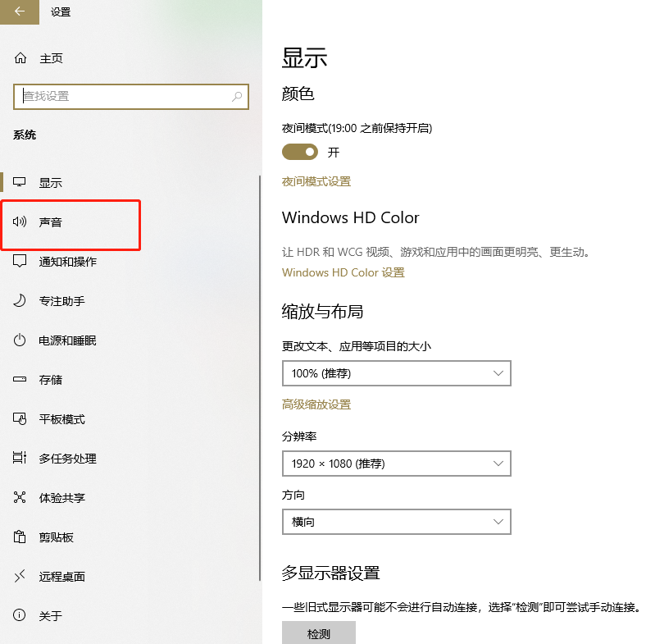Open Night light settings (夜间模式设置) link
646x644 pixels.
tap(316, 181)
